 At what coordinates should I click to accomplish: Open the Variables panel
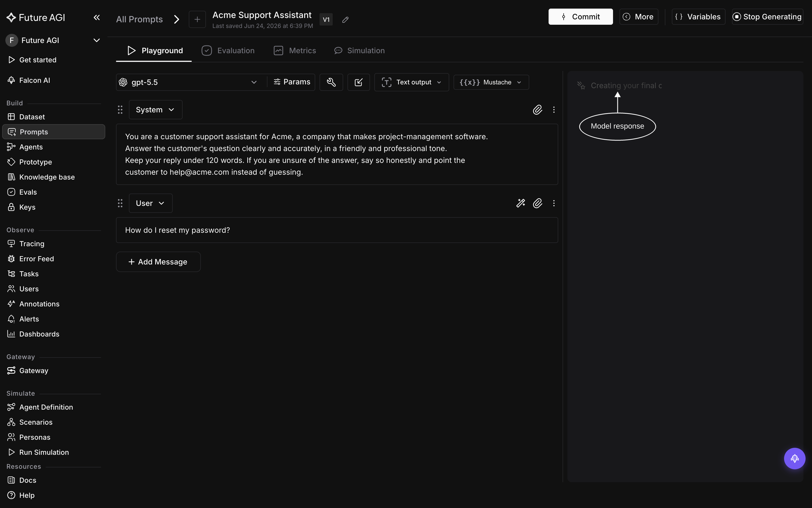coord(698,17)
